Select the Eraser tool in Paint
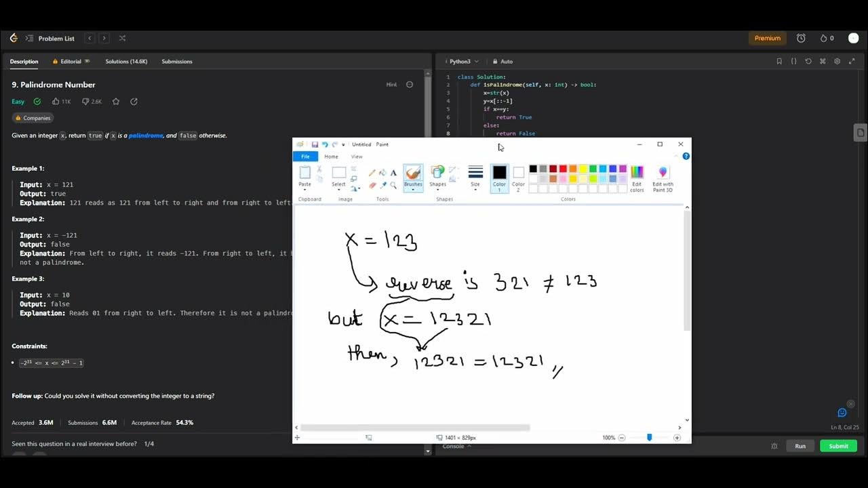The width and height of the screenshot is (868, 488). pos(372,185)
